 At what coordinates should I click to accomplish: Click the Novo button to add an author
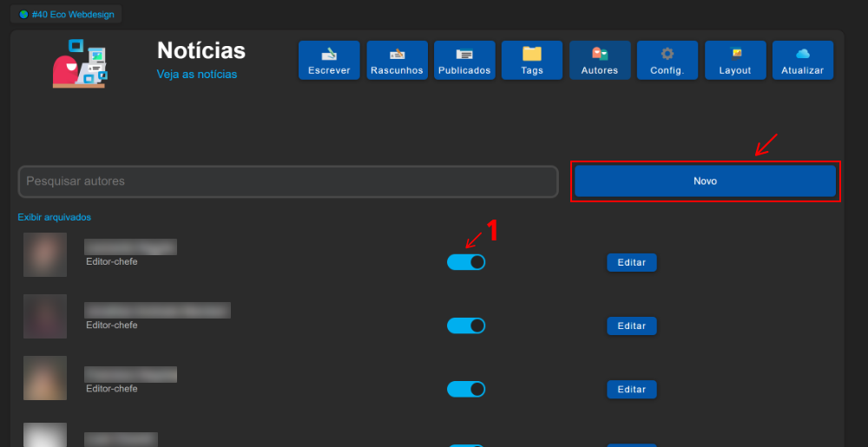click(x=705, y=181)
